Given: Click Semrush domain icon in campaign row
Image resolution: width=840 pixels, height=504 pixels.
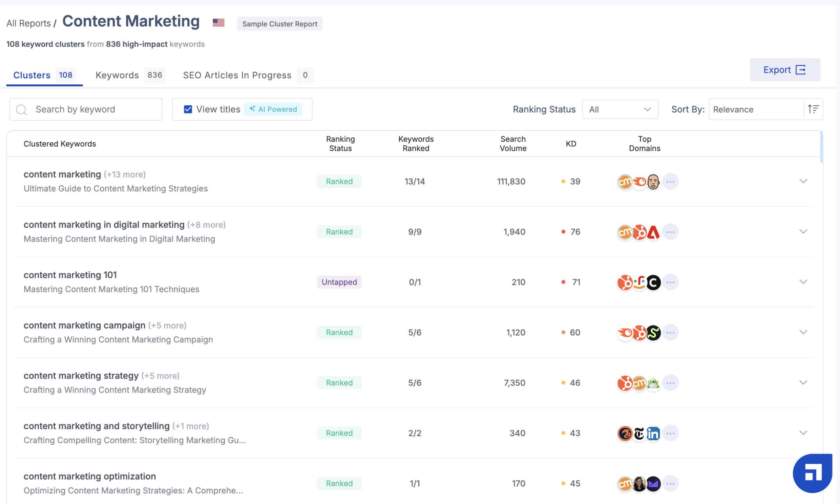Looking at the screenshot, I should [x=625, y=332].
